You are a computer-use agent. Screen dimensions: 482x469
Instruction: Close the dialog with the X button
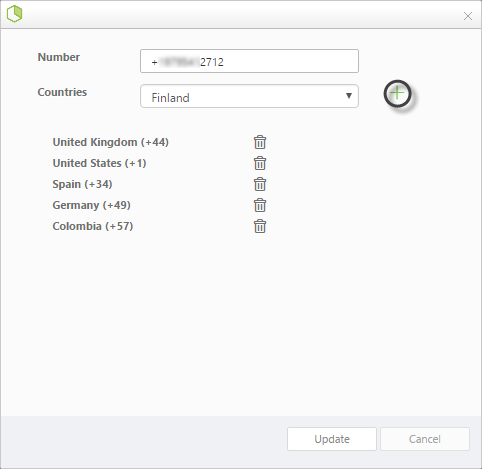pos(468,16)
